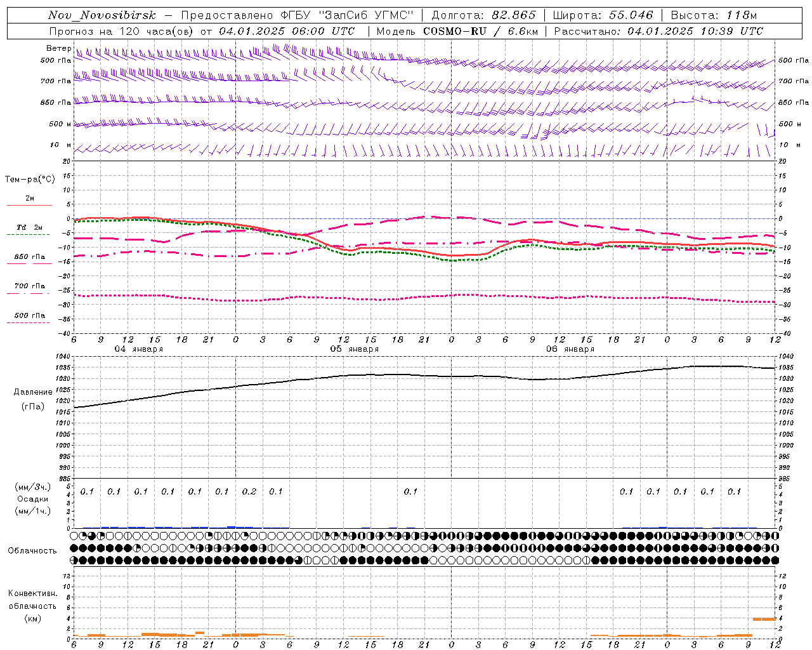Screen dimensions: 812x650
Task: Click the forecast start 04.01.2025 06:00 UTC
Action: 287,31
